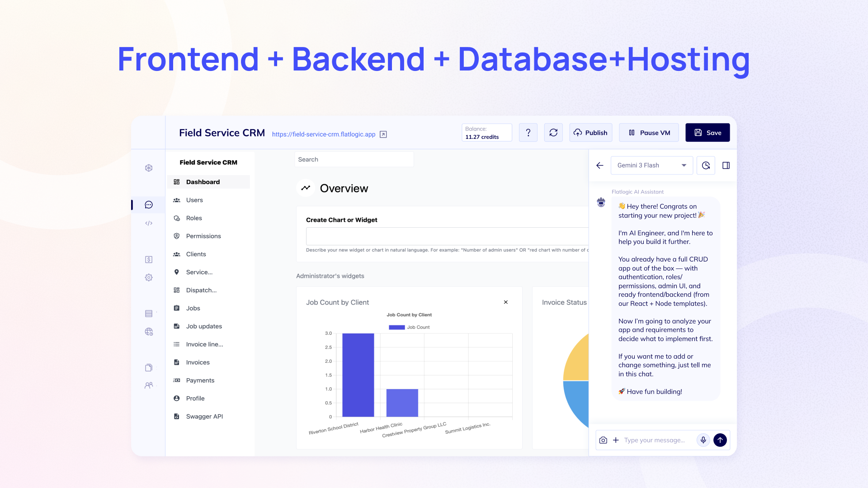This screenshot has width=868, height=488.
Task: Click the Type your message chat field
Action: 655,440
